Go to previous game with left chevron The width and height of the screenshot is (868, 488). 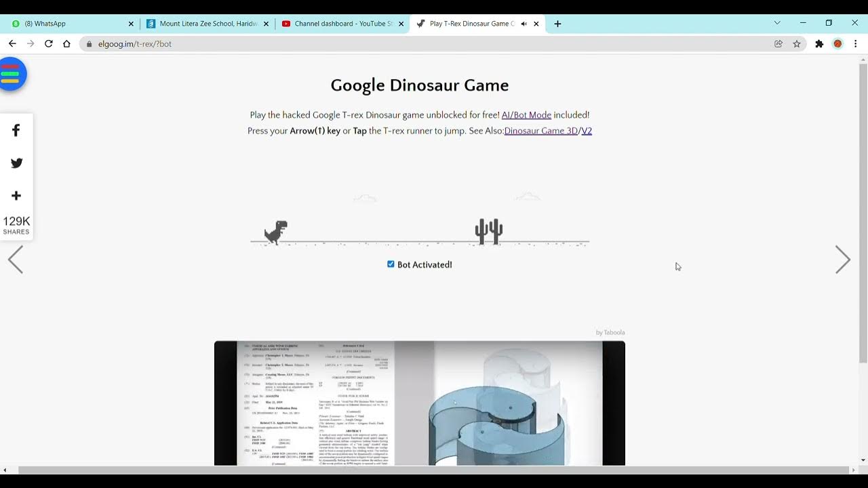(16, 260)
